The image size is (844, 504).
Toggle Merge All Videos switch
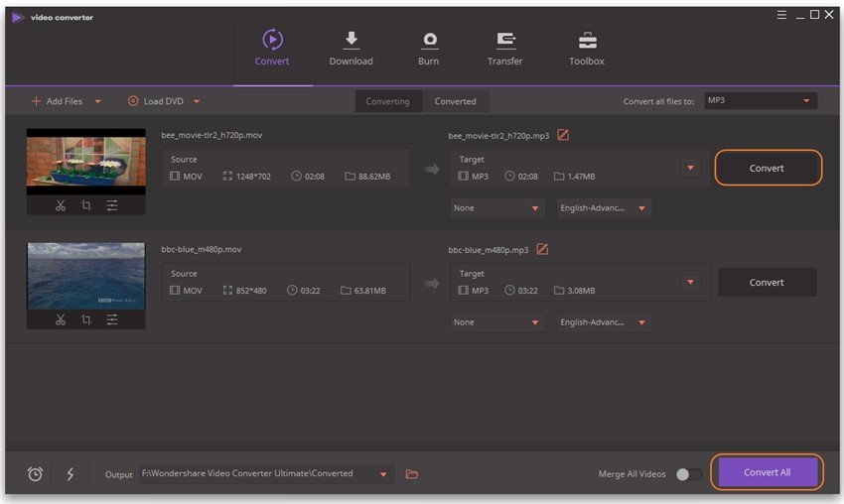tap(688, 474)
